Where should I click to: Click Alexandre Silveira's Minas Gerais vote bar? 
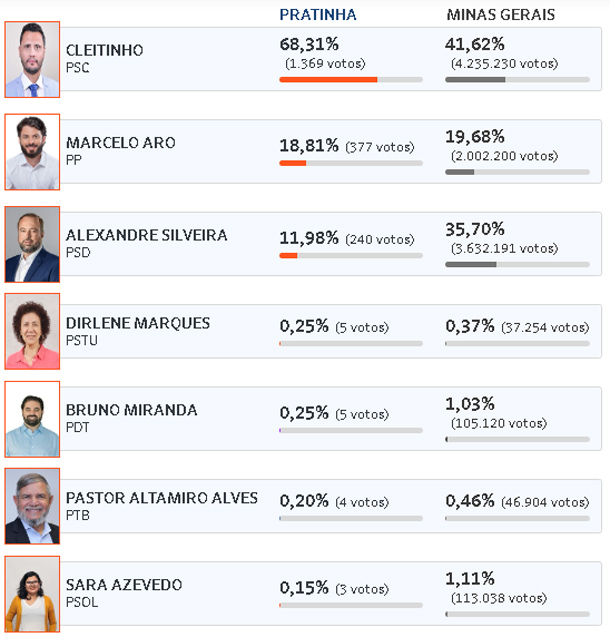tap(517, 264)
